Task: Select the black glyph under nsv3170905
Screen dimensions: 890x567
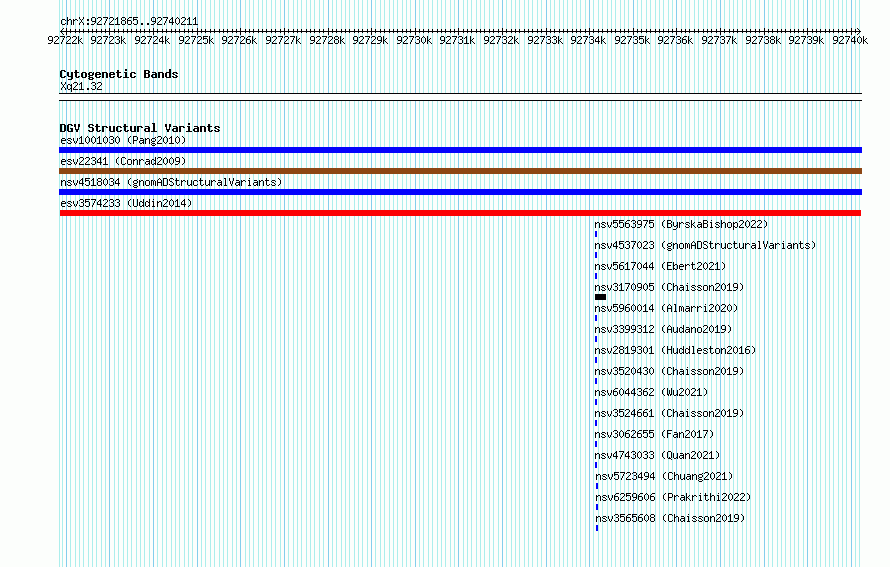Action: pos(601,297)
